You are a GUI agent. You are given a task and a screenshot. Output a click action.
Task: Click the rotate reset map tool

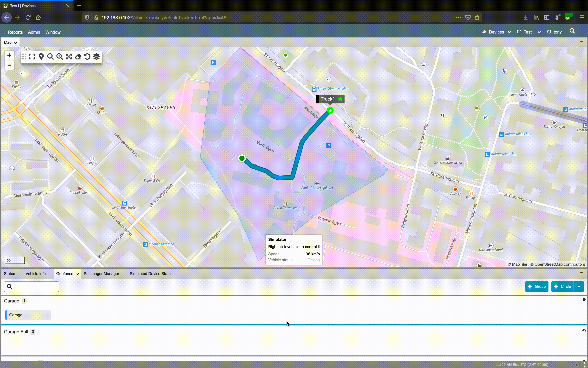(x=87, y=57)
